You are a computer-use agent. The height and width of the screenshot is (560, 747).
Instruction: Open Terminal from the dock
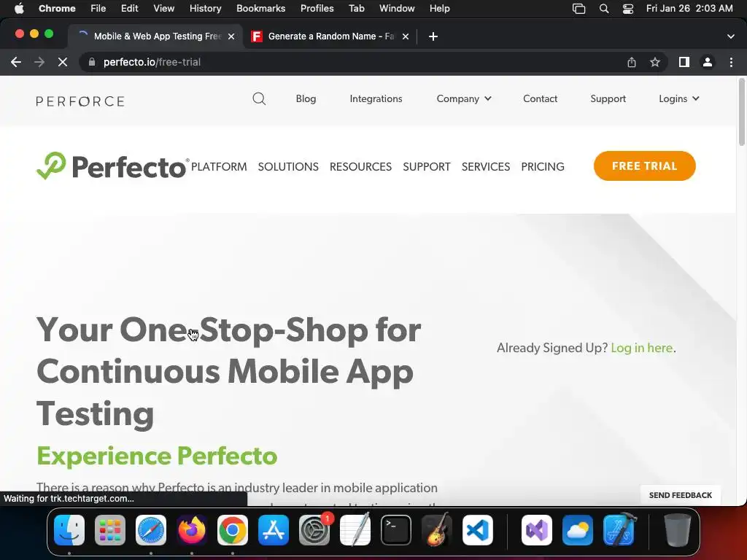[x=396, y=530]
